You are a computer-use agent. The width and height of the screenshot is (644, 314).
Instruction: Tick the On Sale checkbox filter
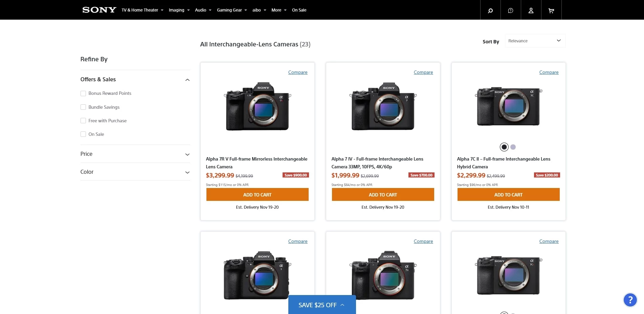click(x=83, y=134)
